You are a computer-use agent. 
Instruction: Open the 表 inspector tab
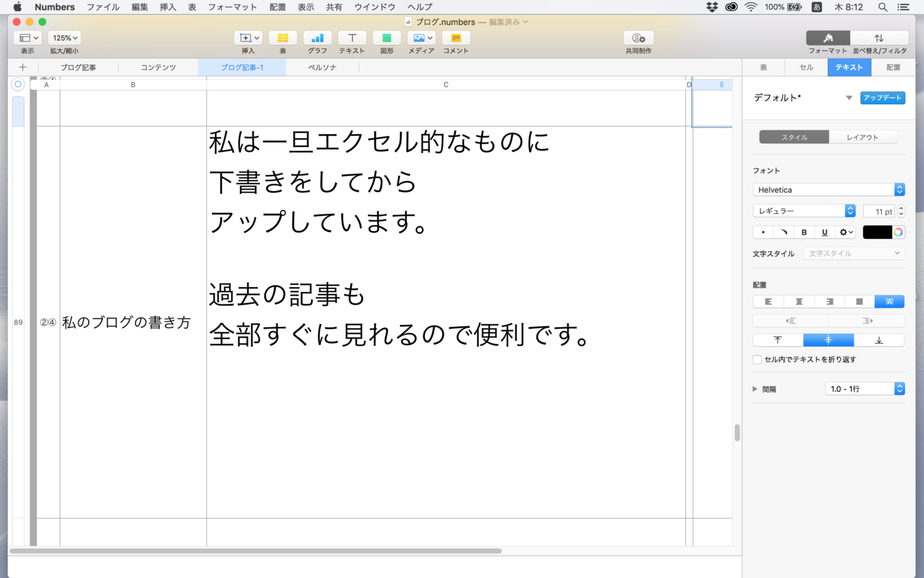tap(763, 67)
